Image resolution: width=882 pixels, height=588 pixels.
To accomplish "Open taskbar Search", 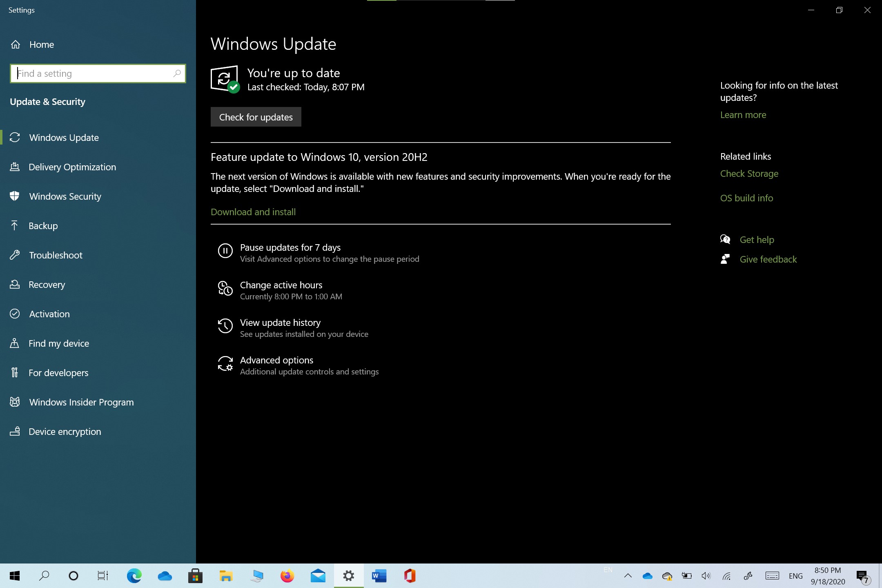I will [44, 576].
